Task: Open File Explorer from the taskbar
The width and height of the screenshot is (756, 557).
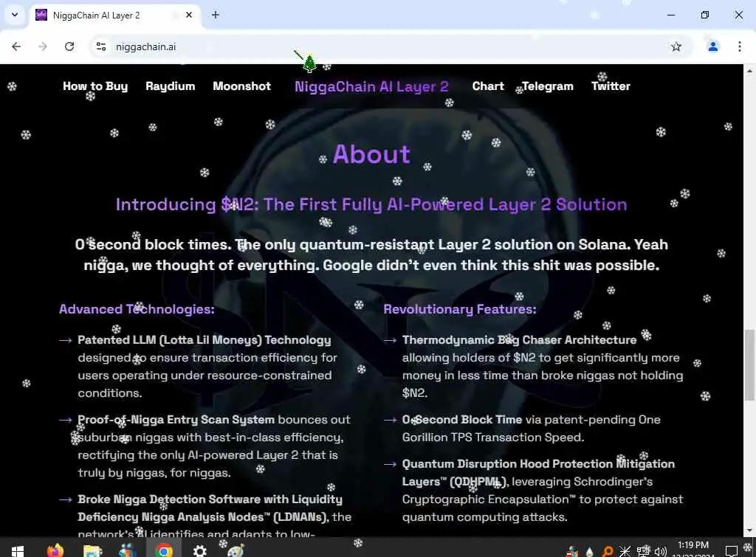Action: tap(92, 551)
